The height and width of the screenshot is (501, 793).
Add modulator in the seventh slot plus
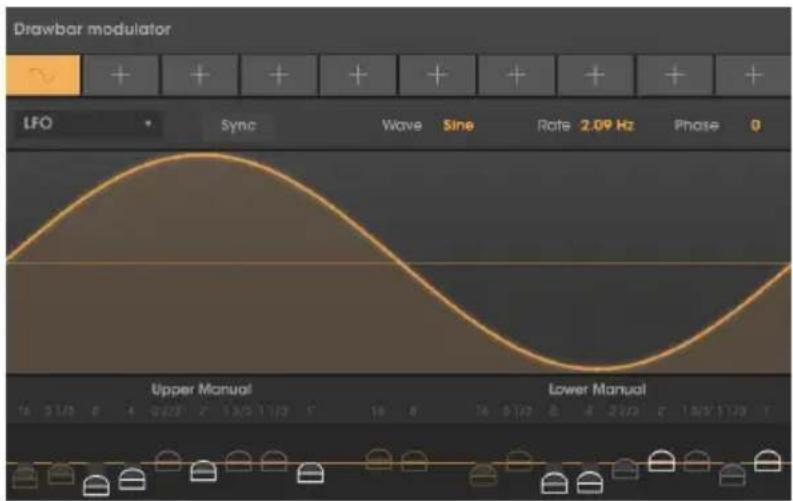click(516, 75)
